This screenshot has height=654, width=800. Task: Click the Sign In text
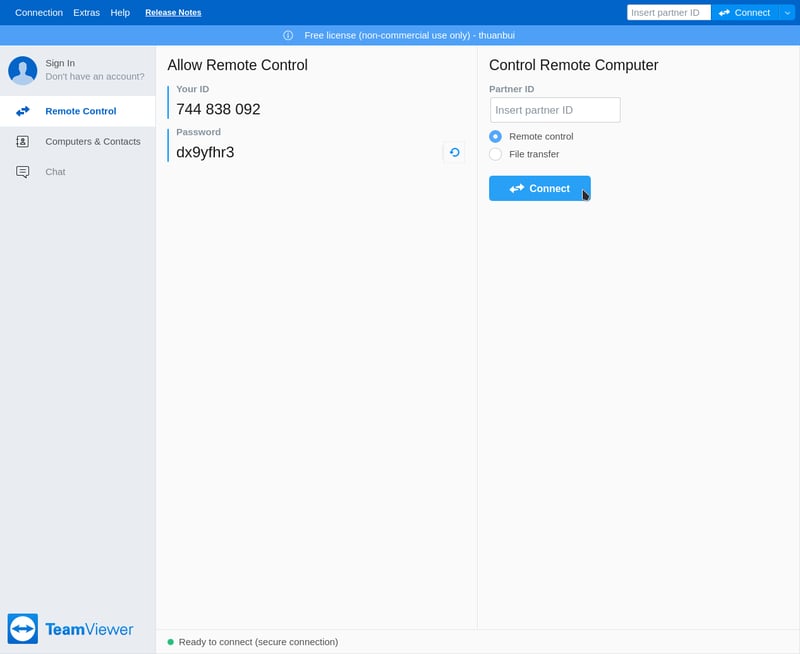(x=60, y=63)
